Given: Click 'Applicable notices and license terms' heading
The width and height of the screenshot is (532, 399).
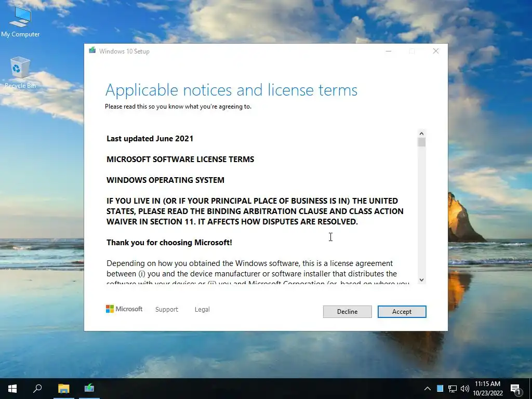Looking at the screenshot, I should (x=231, y=90).
